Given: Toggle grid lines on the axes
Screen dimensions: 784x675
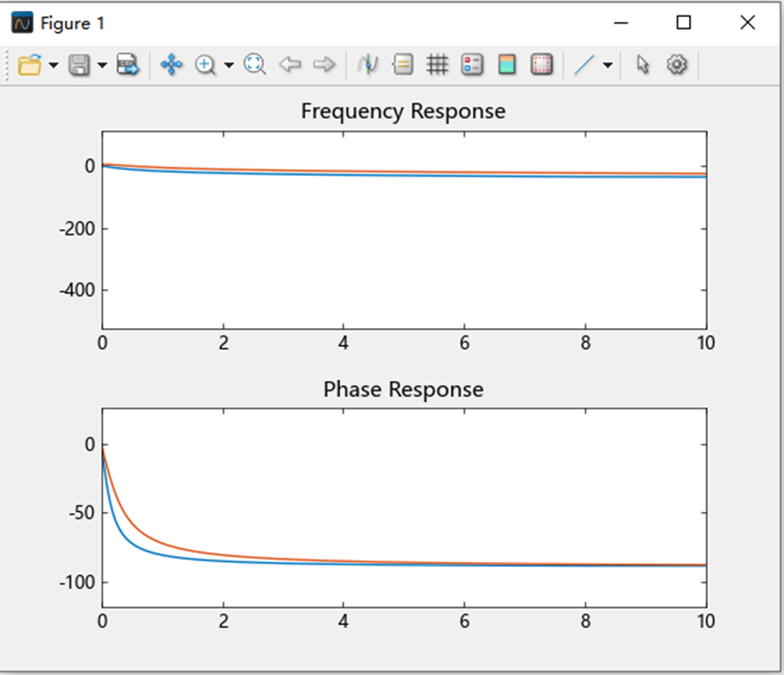Looking at the screenshot, I should pyautogui.click(x=437, y=64).
